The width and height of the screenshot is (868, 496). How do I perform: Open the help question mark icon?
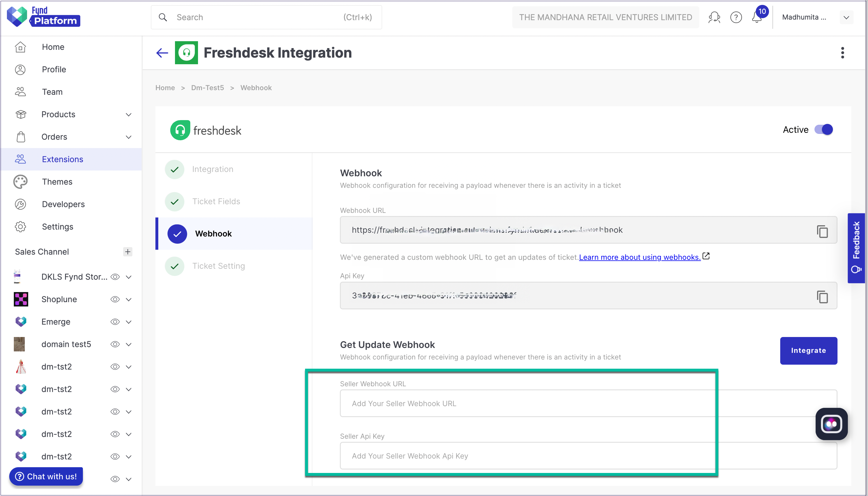click(736, 17)
